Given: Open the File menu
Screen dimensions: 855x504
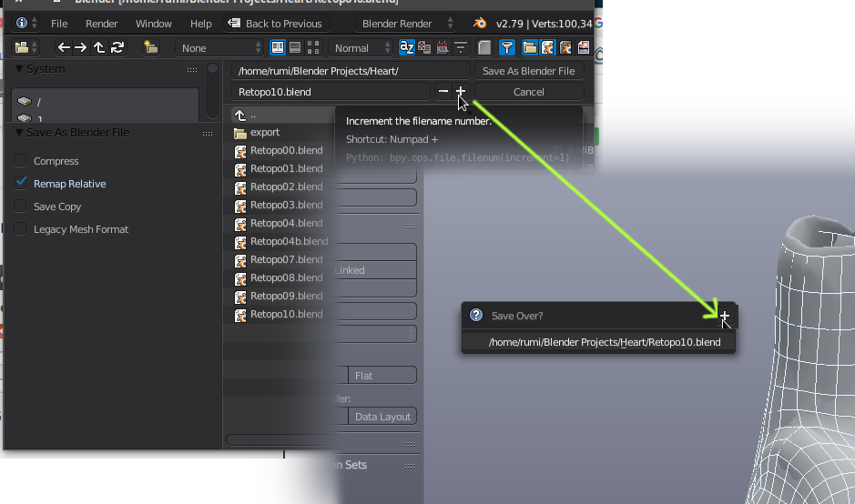Looking at the screenshot, I should [59, 24].
